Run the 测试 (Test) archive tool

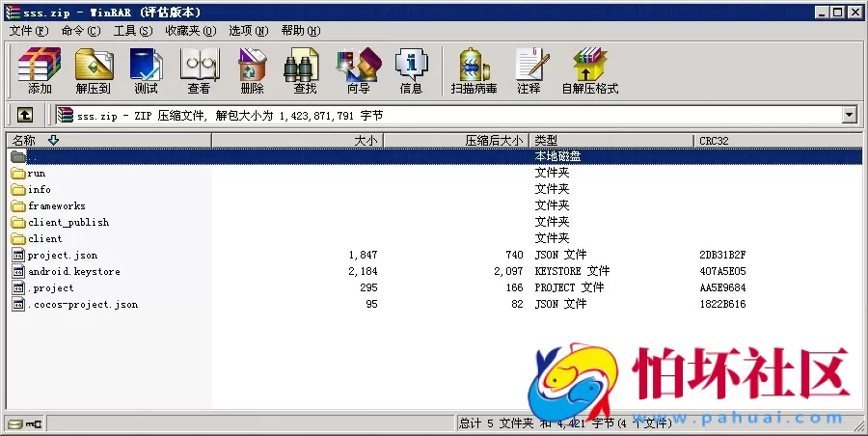tap(146, 70)
